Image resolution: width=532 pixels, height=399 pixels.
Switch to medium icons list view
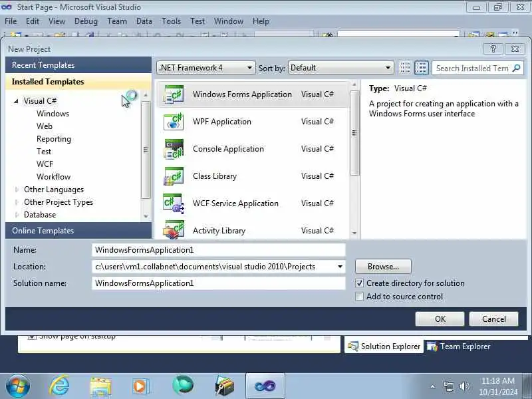coord(422,68)
